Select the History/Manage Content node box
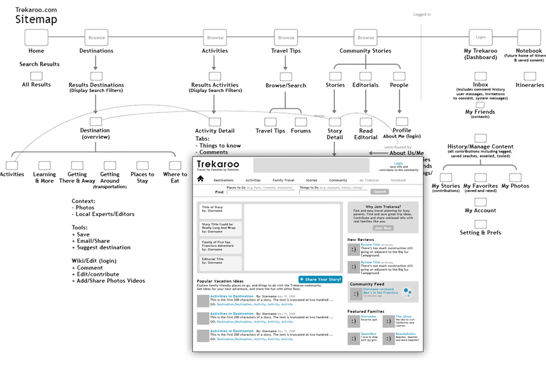This screenshot has height=392, width=546. pos(480,138)
